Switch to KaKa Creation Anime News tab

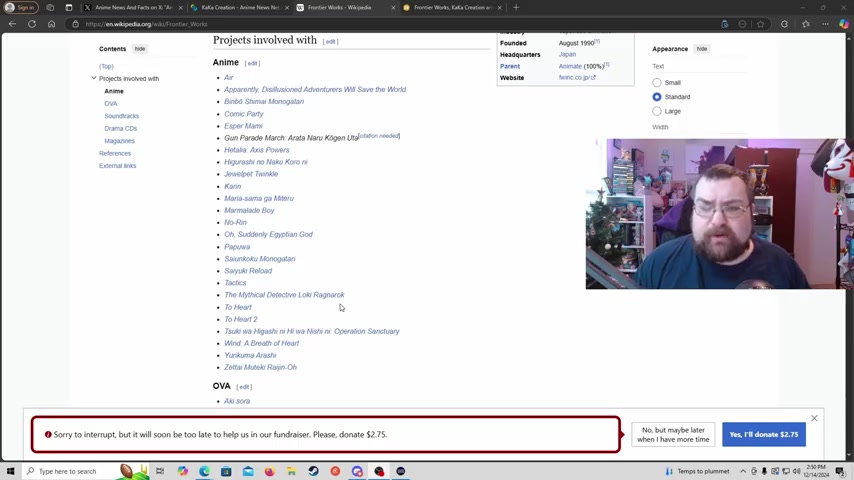pos(239,8)
